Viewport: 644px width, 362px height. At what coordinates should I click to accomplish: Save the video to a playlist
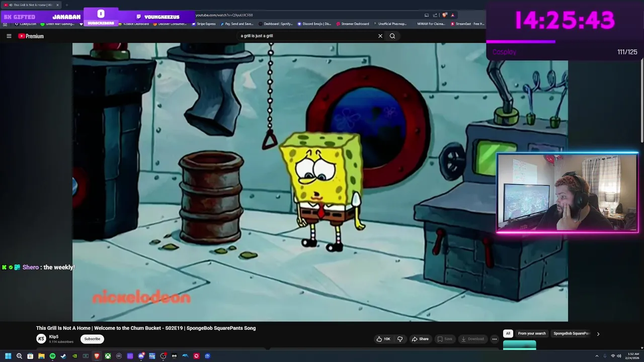[x=445, y=339]
